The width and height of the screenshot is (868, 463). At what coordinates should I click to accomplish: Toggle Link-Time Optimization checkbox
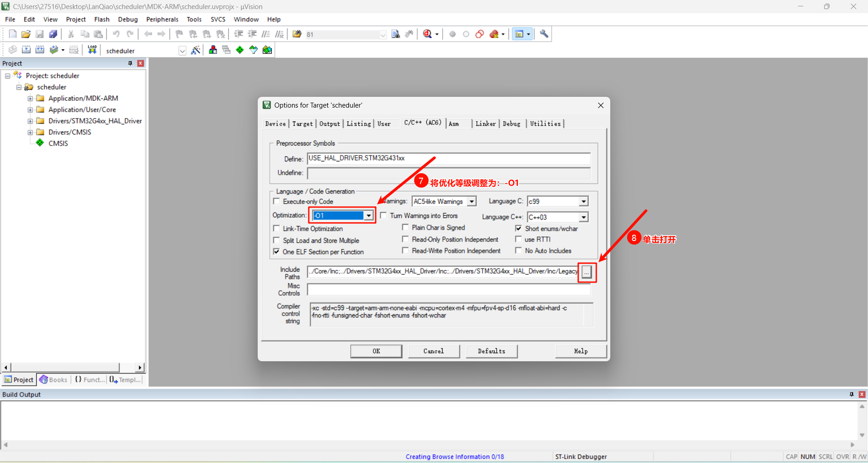point(277,228)
